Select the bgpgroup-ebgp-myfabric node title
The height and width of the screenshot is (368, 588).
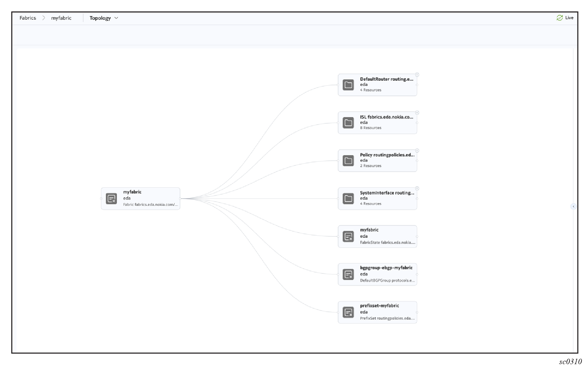[386, 268]
